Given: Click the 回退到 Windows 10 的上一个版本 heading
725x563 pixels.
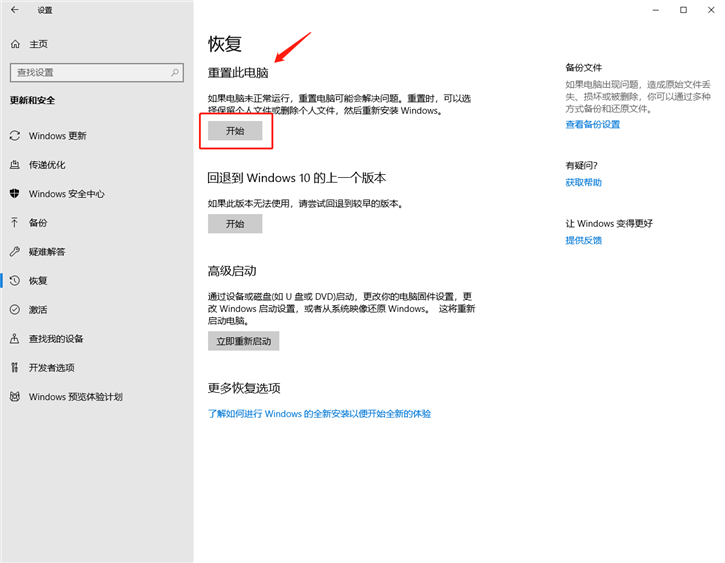Looking at the screenshot, I should click(296, 178).
